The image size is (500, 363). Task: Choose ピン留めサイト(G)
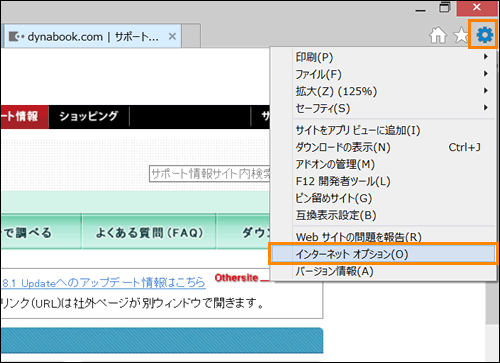pyautogui.click(x=392, y=198)
